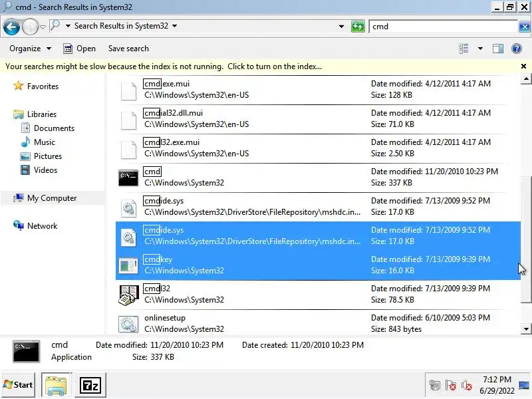
Task: Clear the search box with the X button
Action: [524, 27]
